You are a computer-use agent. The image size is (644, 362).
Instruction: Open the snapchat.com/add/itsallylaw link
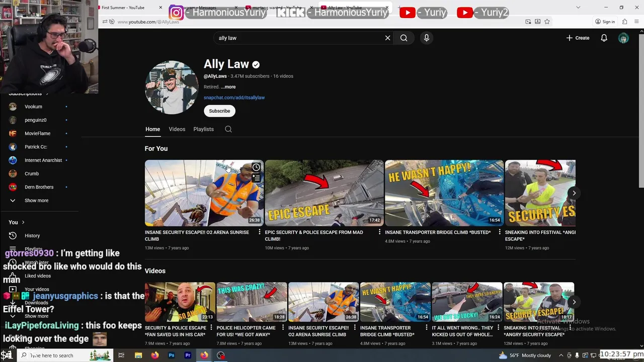pyautogui.click(x=234, y=98)
